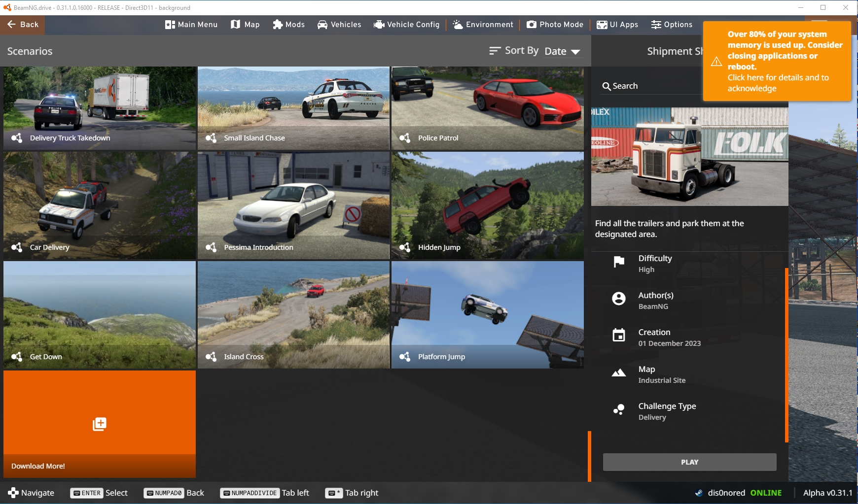This screenshot has height=504, width=858.
Task: Open the Vehicles selector
Action: click(339, 25)
